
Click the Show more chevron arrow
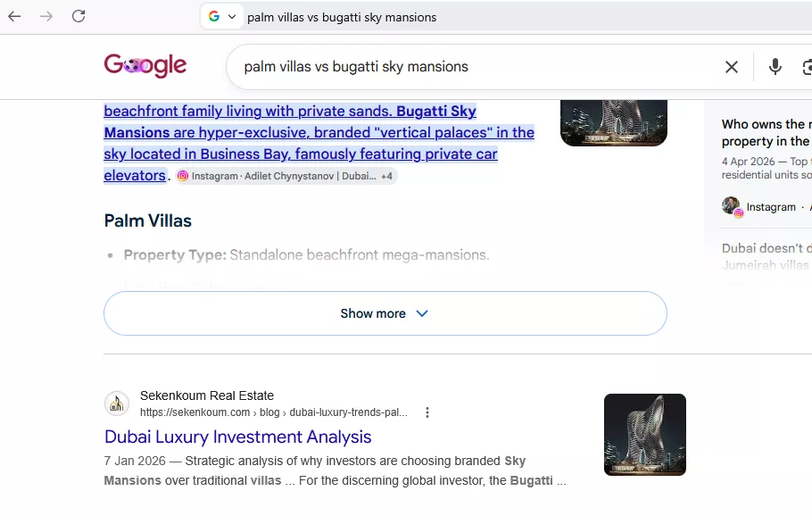(x=422, y=313)
